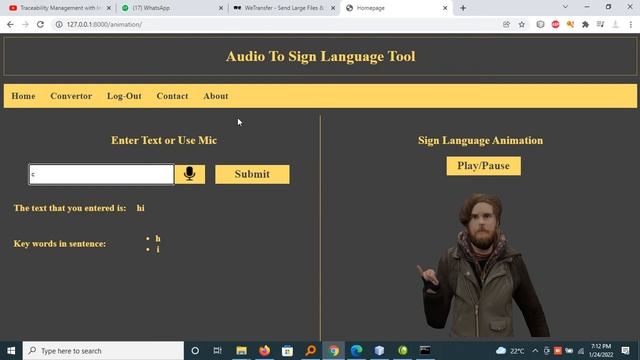The image size is (640, 360).
Task: Switch to the WhatsApp tab
Action: [171, 8]
